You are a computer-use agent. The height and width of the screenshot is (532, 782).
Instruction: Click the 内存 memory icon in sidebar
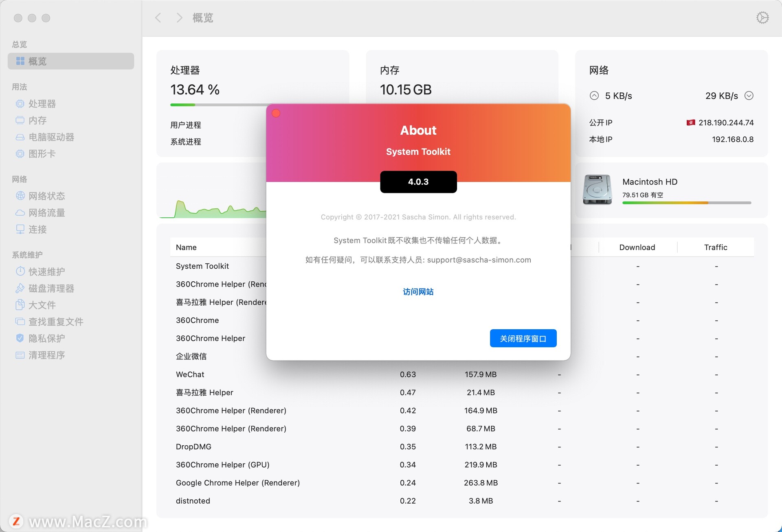[20, 120]
